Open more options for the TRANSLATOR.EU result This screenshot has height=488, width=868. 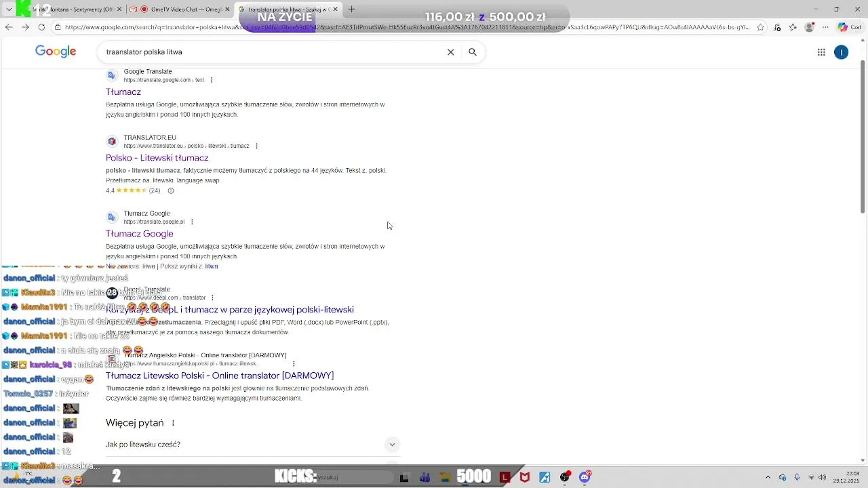pos(256,146)
